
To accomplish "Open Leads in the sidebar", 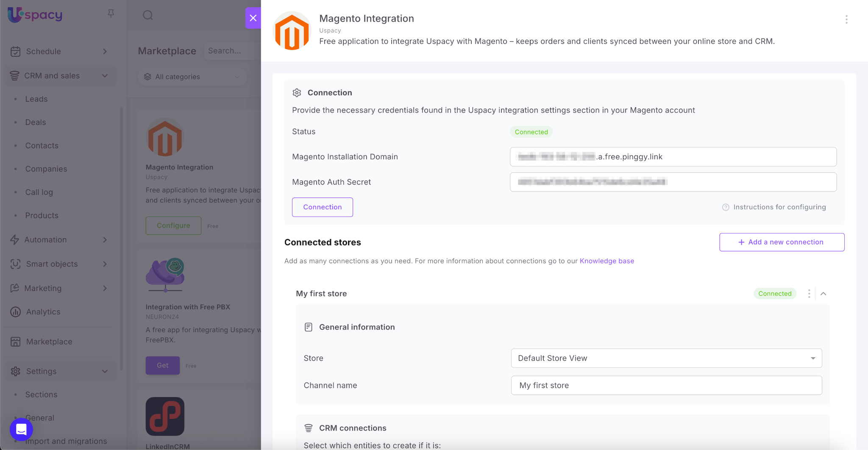I will click(x=36, y=99).
